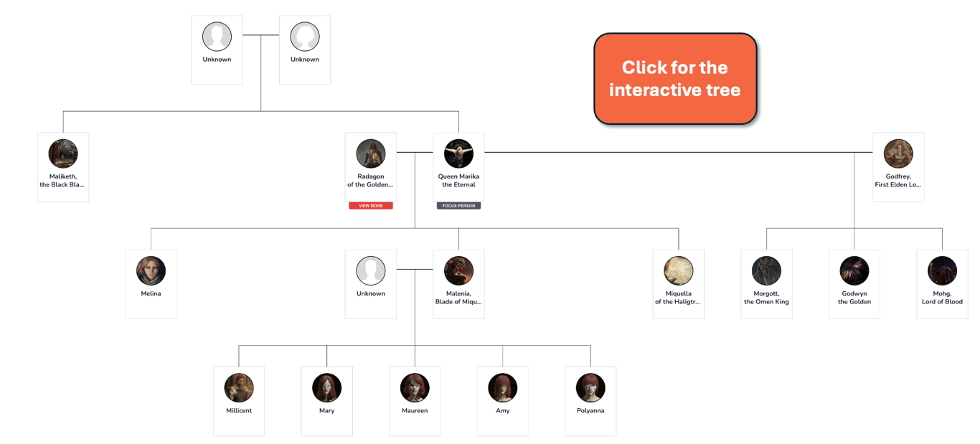Click Maliketh, the Black Blade's portrait
Viewport: 980px width, 444px height.
coord(63,153)
